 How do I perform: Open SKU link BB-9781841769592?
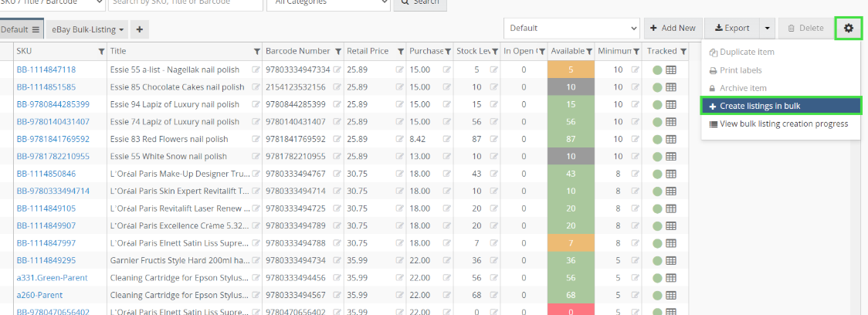point(53,139)
